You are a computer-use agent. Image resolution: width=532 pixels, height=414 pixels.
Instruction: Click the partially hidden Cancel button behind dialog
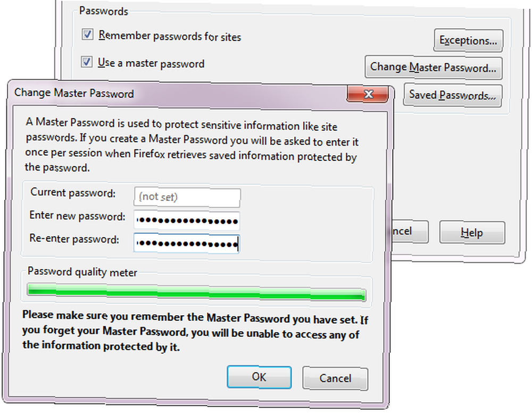pos(410,232)
